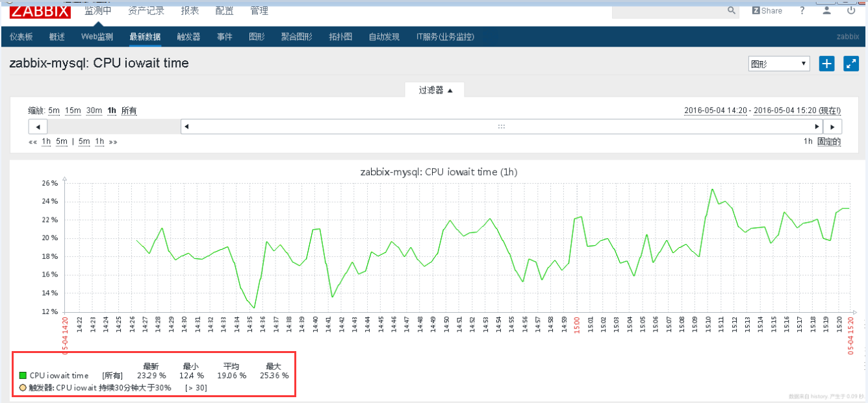Image resolution: width=868 pixels, height=403 pixels.
Task: Open the Zabbix Share link
Action: point(767,10)
